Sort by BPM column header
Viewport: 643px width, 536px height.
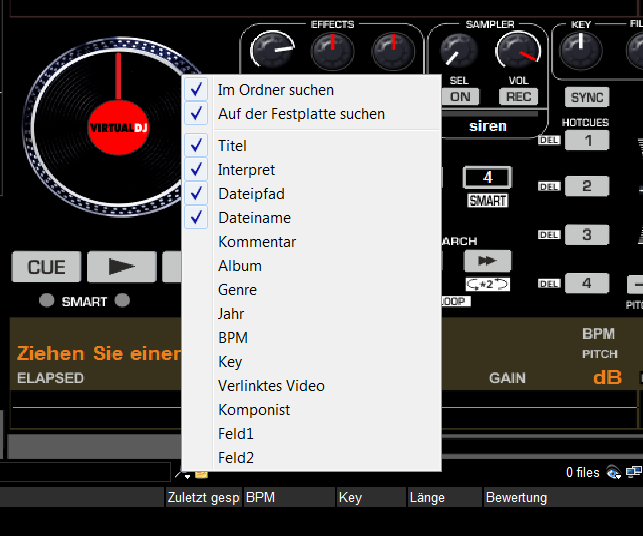click(x=290, y=497)
